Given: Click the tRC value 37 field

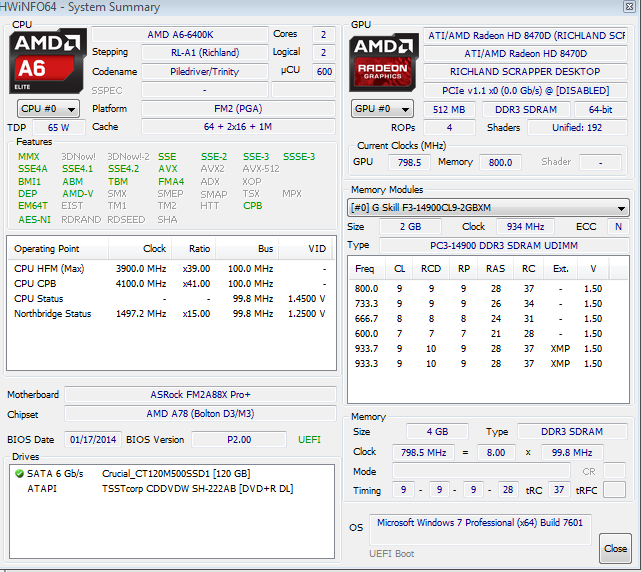Looking at the screenshot, I should (x=559, y=490).
